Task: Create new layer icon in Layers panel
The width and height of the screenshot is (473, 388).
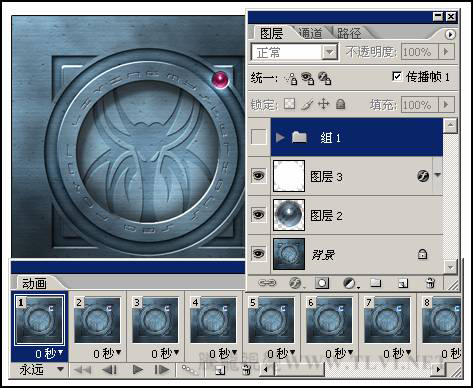Action: pos(403,283)
